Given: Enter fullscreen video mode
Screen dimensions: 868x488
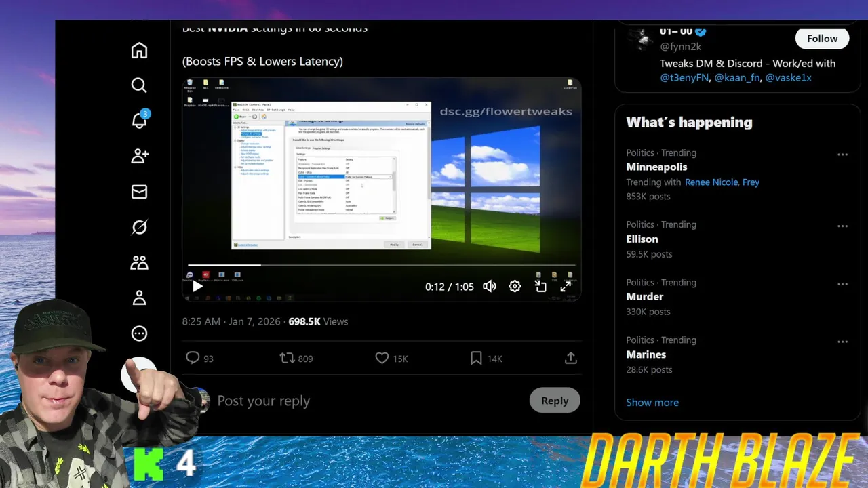Looking at the screenshot, I should [x=566, y=287].
